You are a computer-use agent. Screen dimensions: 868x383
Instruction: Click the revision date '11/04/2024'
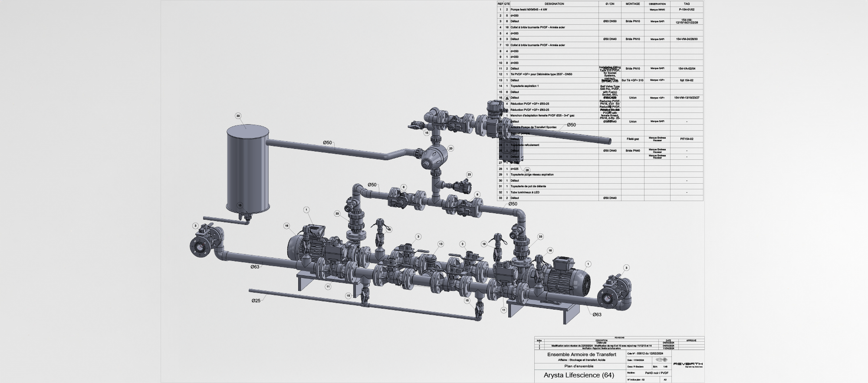point(668,348)
